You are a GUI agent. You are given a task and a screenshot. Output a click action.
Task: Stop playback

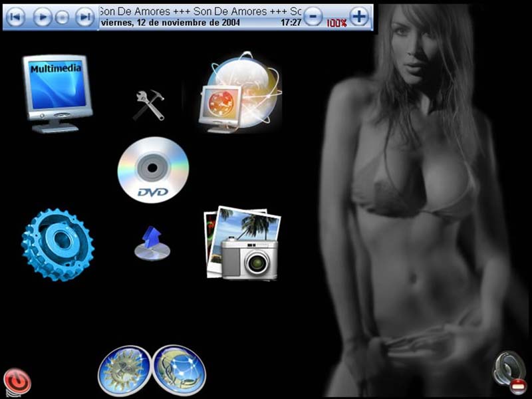(x=62, y=17)
